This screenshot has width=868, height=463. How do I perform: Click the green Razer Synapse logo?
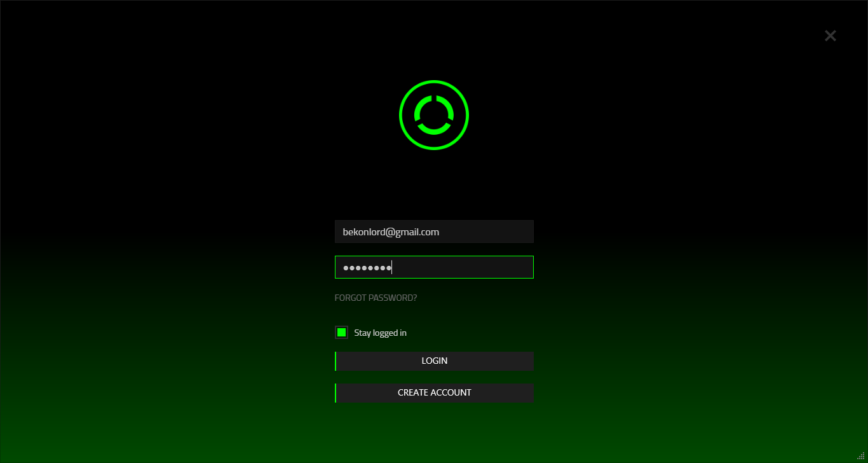434,115
